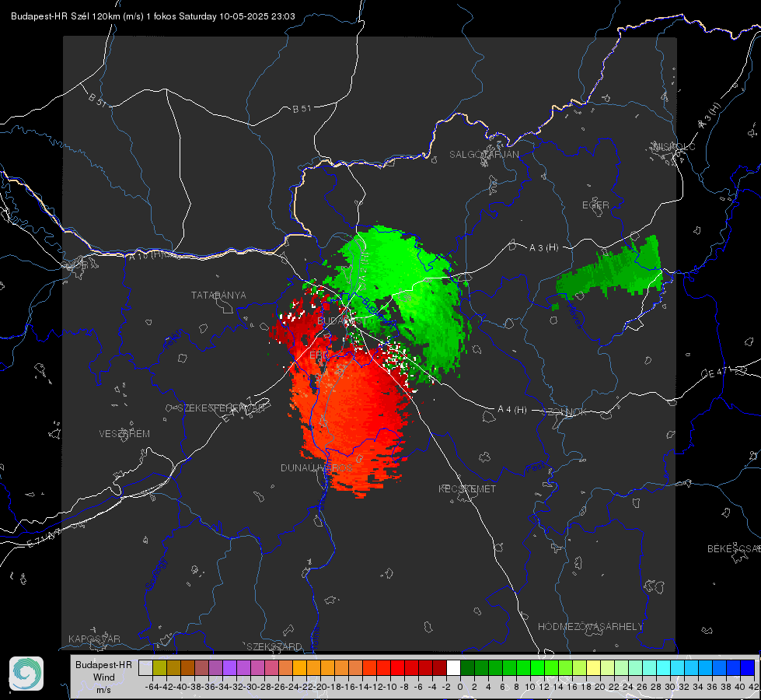
Task: Click the legend value label 42
Action: (x=754, y=687)
